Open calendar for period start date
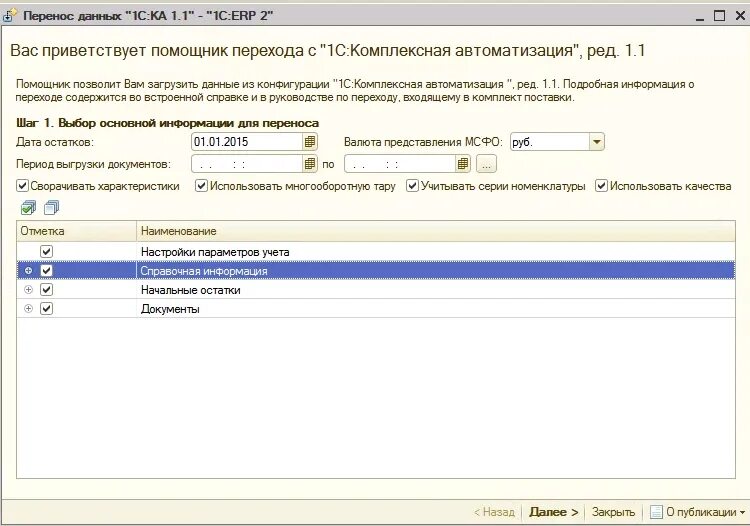Image resolution: width=750 pixels, height=526 pixels. [x=310, y=164]
